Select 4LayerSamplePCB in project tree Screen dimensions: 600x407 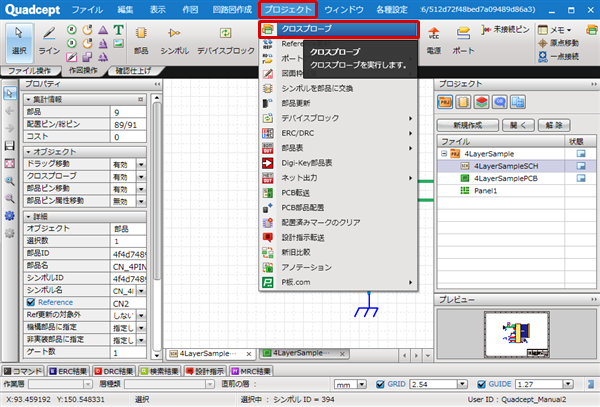505,178
